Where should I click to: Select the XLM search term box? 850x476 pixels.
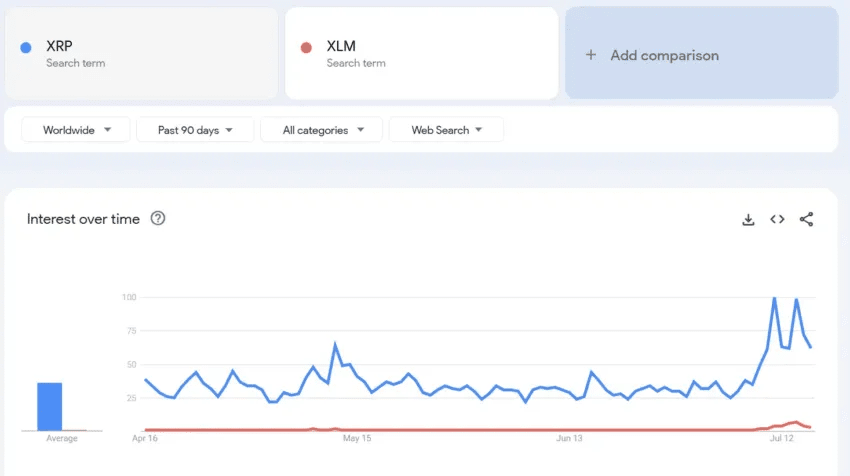(422, 53)
